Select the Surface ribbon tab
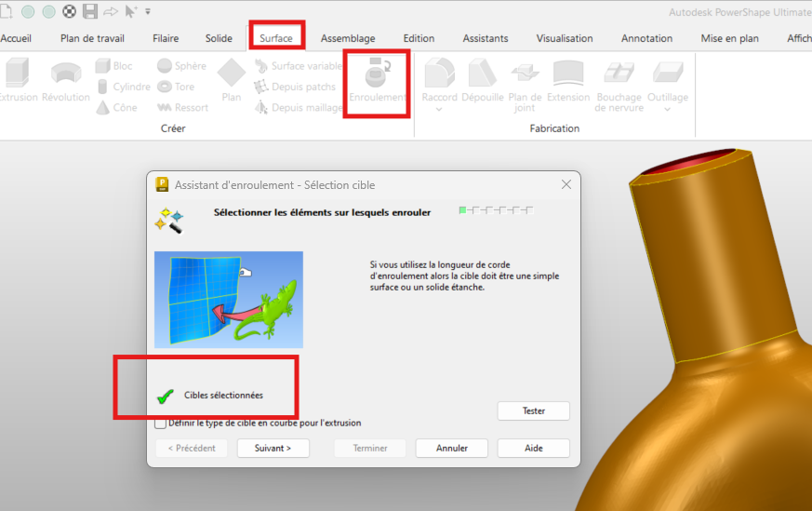This screenshot has width=812, height=511. (276, 38)
